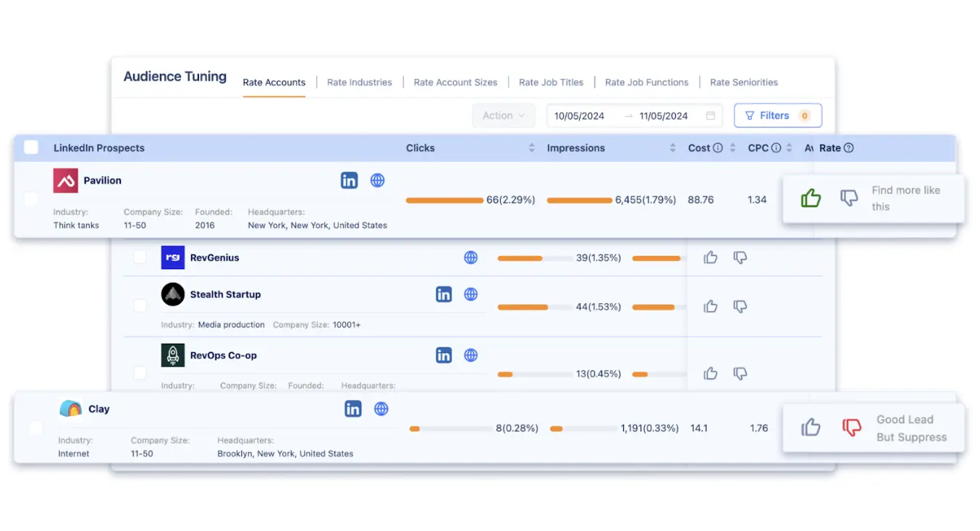Switch to the Rate Industries tab
The height and width of the screenshot is (531, 980).
click(359, 82)
